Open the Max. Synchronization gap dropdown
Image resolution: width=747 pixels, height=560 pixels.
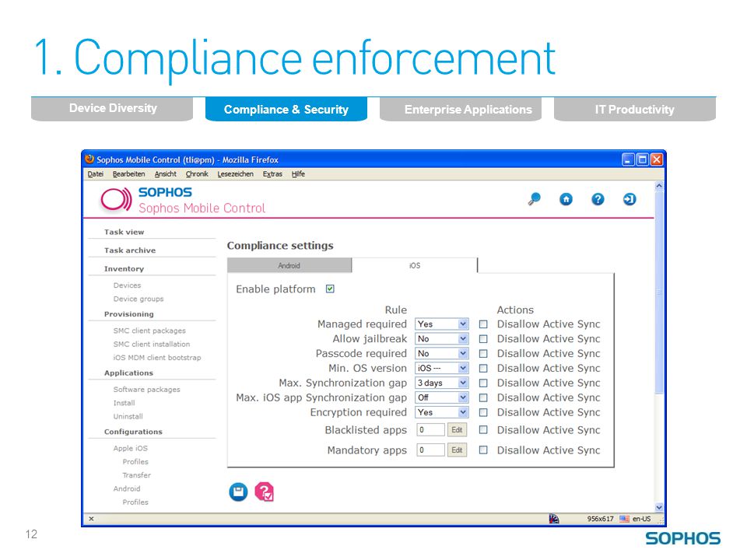click(442, 383)
